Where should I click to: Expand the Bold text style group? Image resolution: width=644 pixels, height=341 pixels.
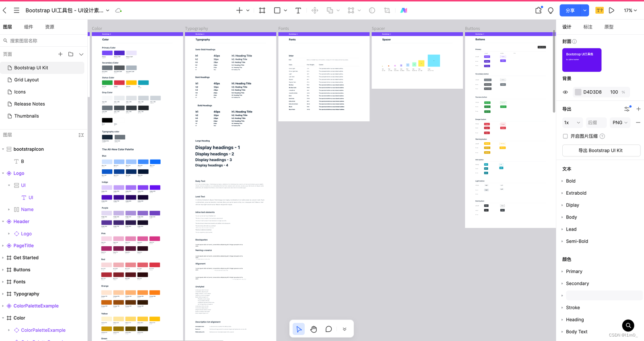point(562,181)
